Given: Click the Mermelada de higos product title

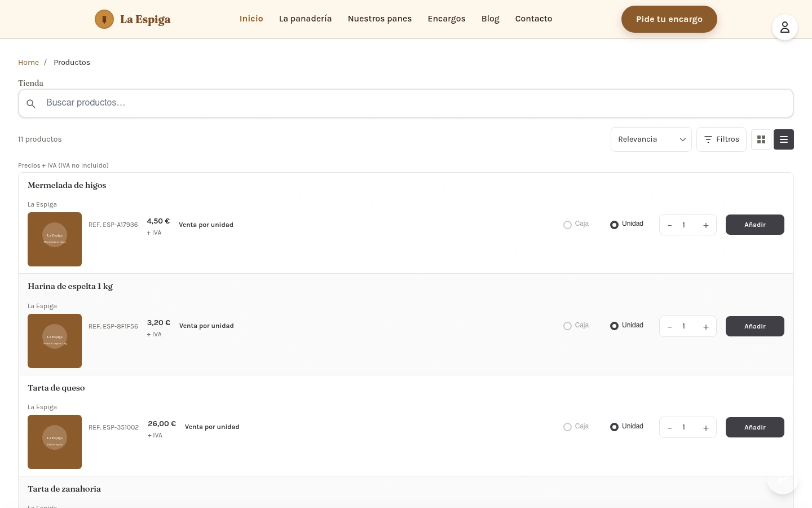Looking at the screenshot, I should point(67,185).
